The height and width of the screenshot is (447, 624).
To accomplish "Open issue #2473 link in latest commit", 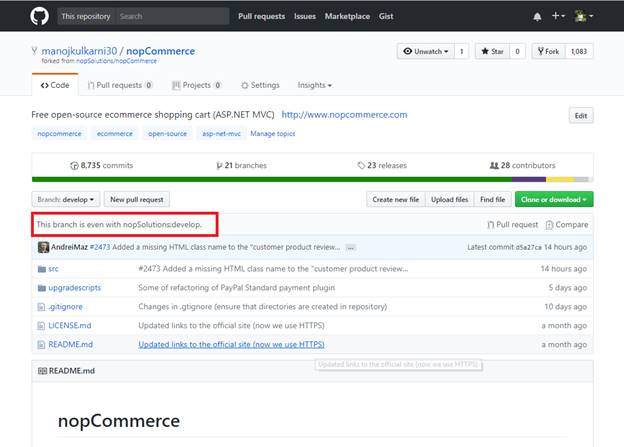I will pyautogui.click(x=100, y=247).
